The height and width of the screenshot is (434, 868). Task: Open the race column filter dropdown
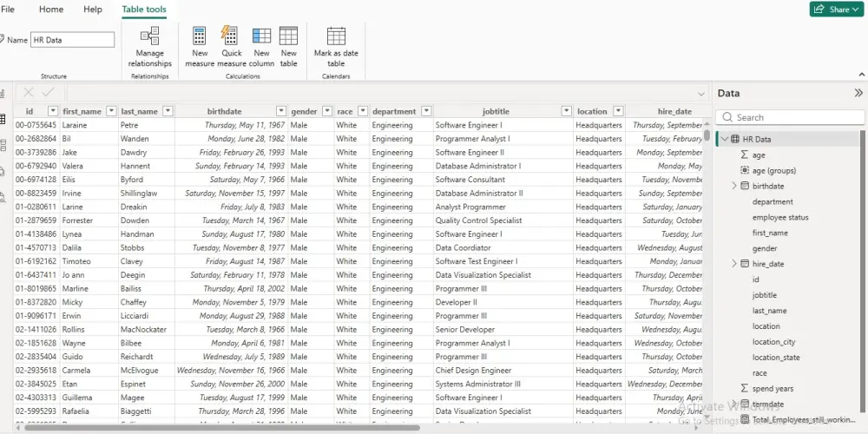click(363, 111)
